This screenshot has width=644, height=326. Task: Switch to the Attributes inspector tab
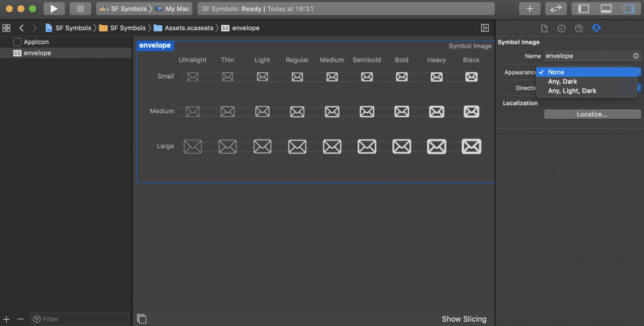[x=596, y=28]
